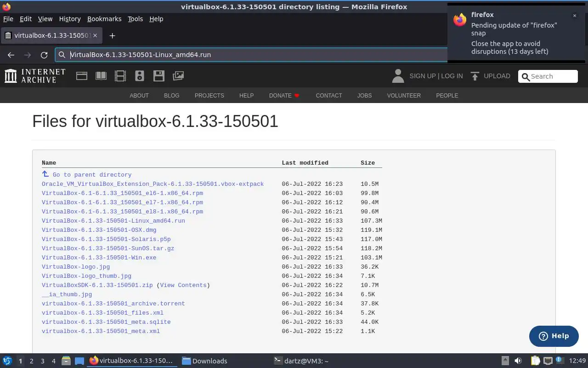The image size is (588, 368).
Task: Open the Bookmarks menu
Action: pos(104,19)
